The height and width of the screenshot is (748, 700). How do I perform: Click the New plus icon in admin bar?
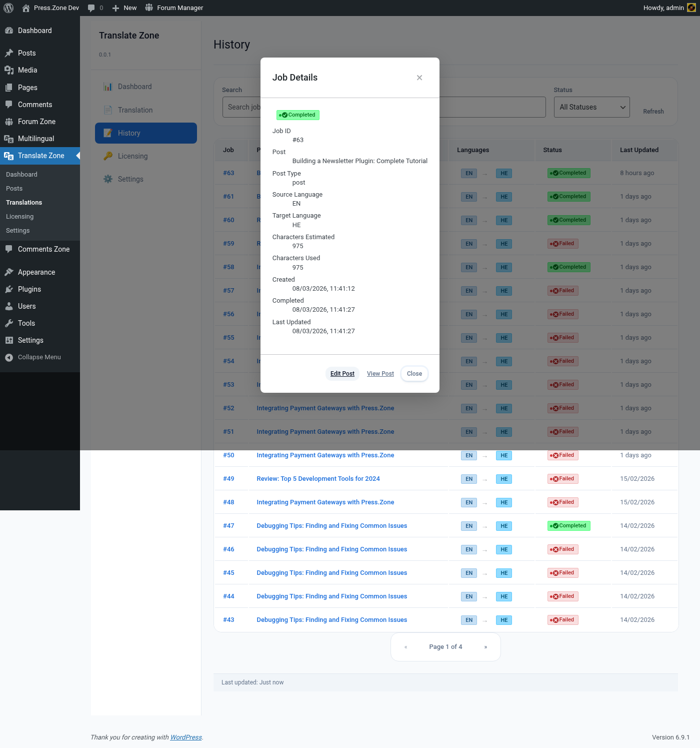(115, 8)
